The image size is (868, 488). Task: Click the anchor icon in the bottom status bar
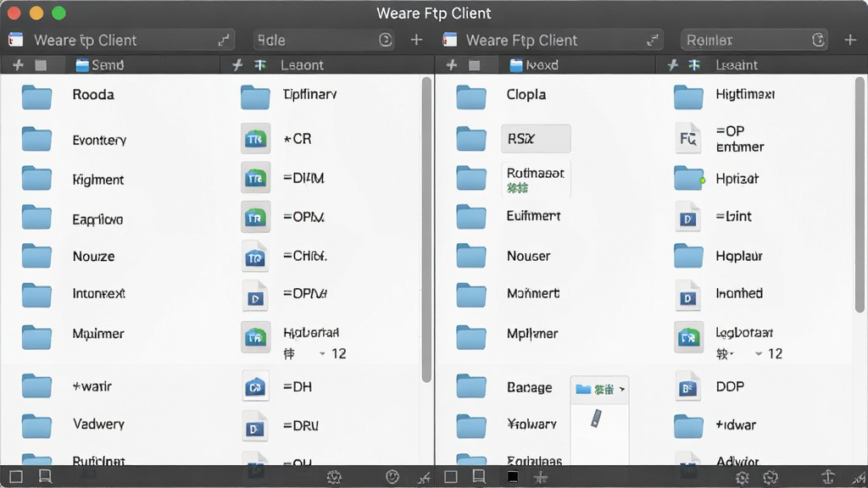point(827,477)
